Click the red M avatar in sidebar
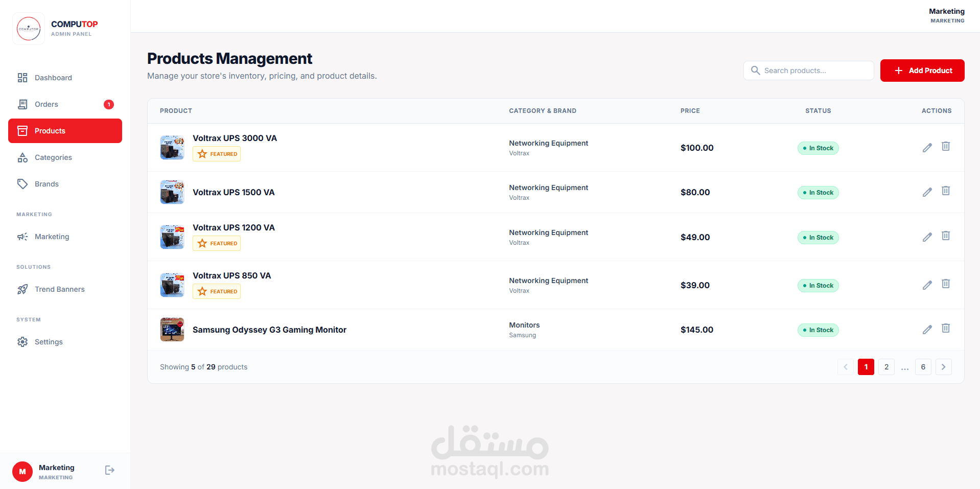Image resolution: width=980 pixels, height=489 pixels. click(x=22, y=472)
